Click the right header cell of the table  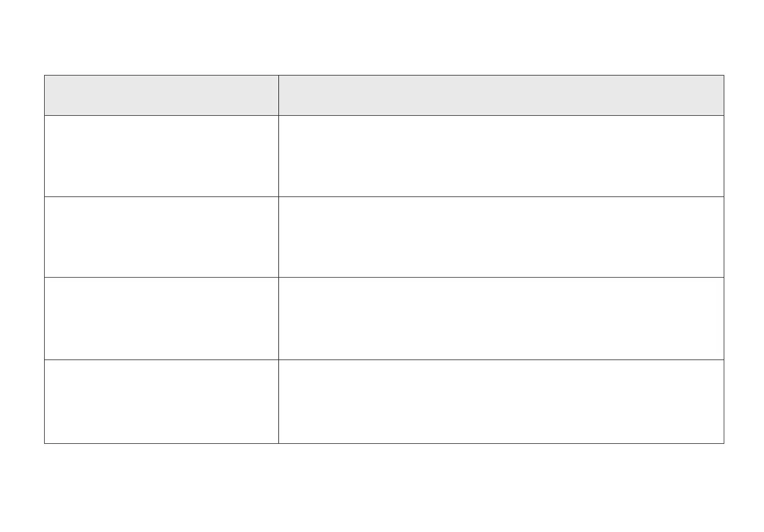click(501, 95)
